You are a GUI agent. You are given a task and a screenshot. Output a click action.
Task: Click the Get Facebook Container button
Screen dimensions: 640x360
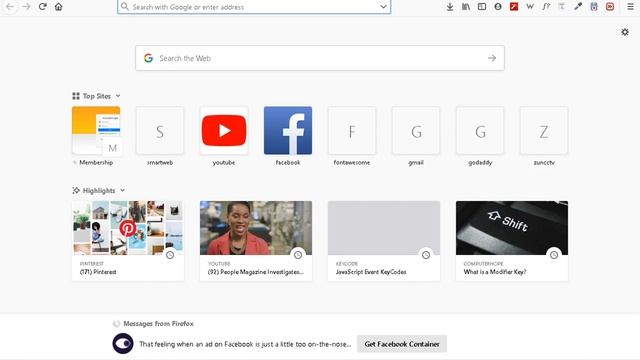402,344
